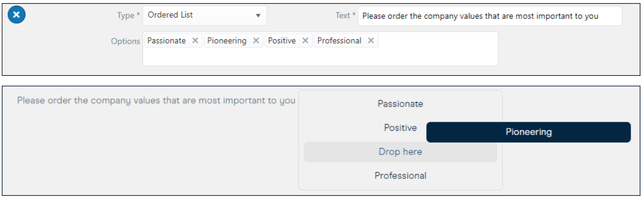644x199 pixels.
Task: Click the blue circular remove question icon
Action: pyautogui.click(x=16, y=15)
